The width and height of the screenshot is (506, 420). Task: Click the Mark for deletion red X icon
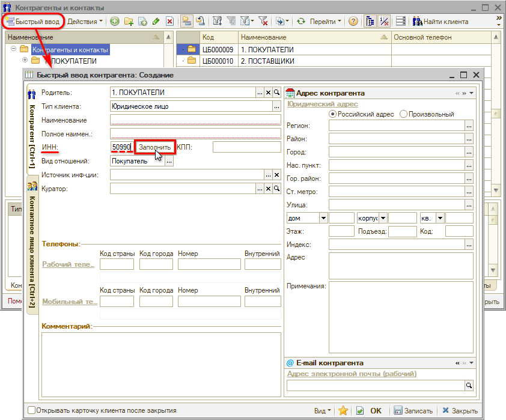(169, 22)
